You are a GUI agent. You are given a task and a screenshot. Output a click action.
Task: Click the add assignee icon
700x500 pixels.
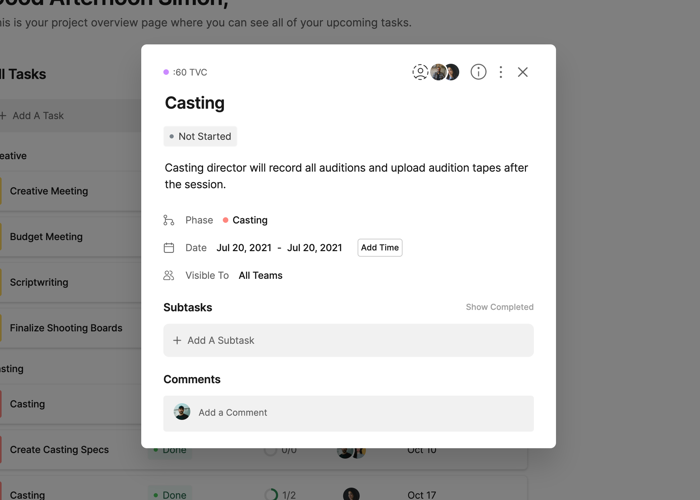pos(420,72)
